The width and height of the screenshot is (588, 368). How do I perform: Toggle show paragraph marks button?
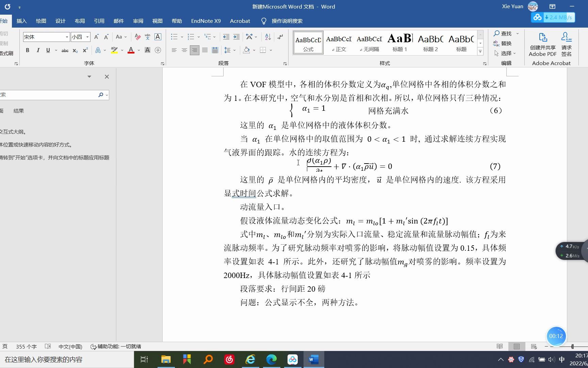[x=280, y=37]
